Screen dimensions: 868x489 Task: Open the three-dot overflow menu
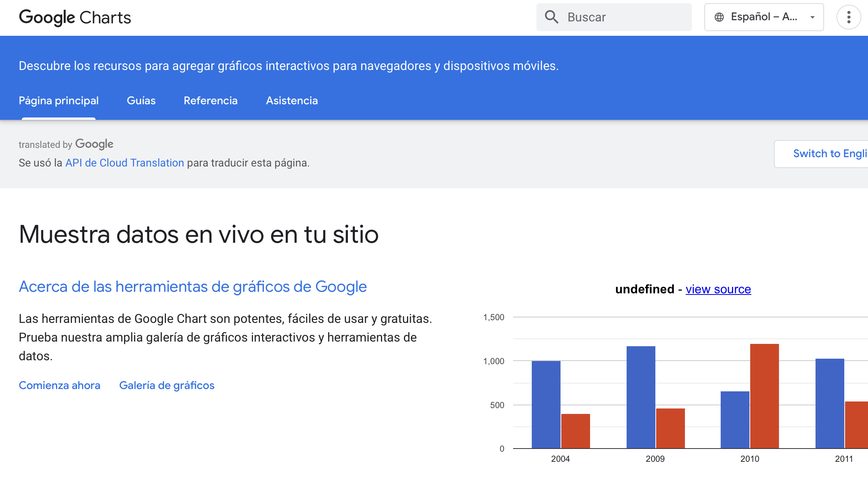tap(849, 17)
